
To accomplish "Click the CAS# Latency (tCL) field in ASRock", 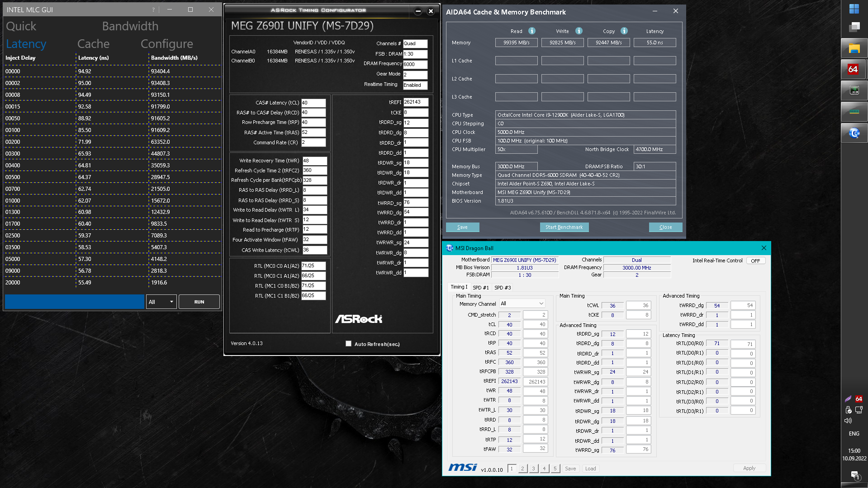I will [x=313, y=103].
